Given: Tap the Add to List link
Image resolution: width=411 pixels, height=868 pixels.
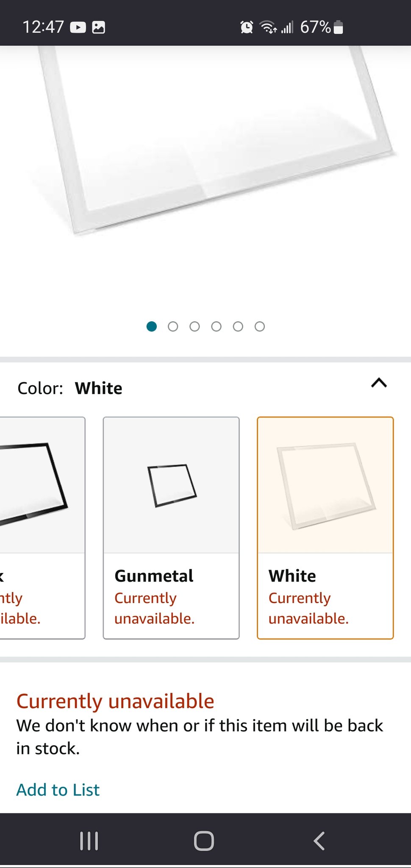Looking at the screenshot, I should 58,790.
